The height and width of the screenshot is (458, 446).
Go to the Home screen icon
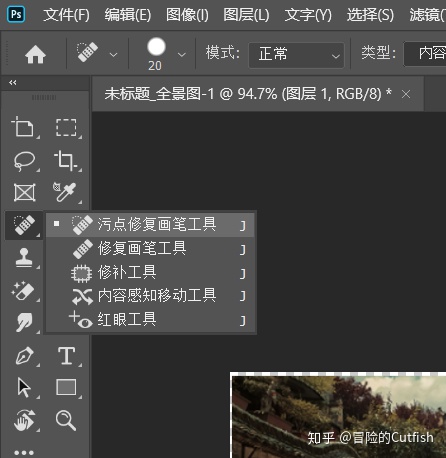(35, 54)
